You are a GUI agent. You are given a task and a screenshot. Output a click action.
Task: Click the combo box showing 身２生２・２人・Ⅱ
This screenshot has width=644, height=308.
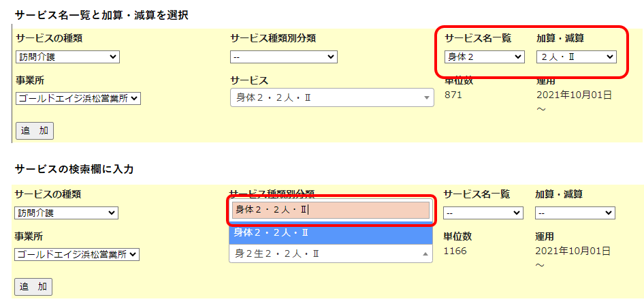click(325, 253)
